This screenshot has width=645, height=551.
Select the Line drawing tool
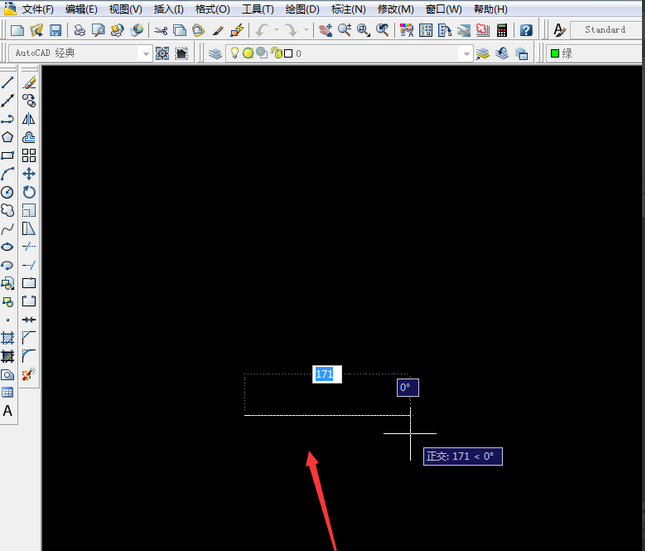[8, 83]
